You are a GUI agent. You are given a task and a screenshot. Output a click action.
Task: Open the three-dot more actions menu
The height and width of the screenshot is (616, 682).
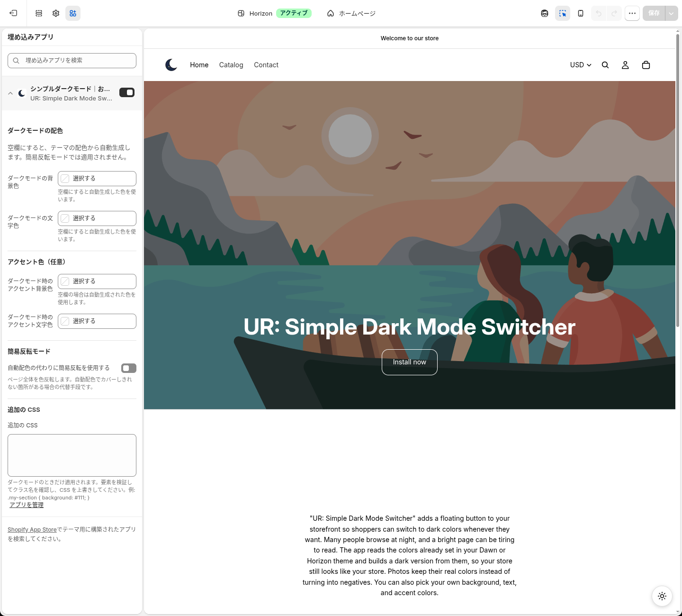tap(632, 13)
